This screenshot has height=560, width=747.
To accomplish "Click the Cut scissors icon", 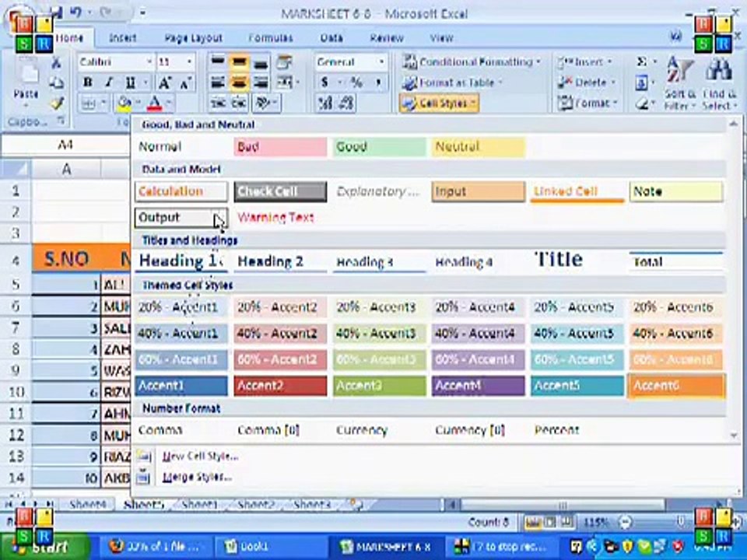I will [x=56, y=62].
